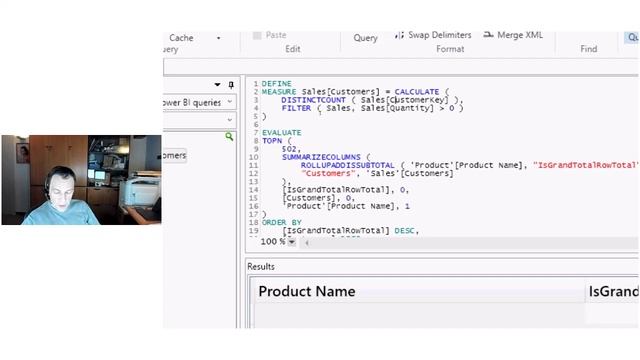Click the Results panel label
640x360 pixels.
click(261, 267)
